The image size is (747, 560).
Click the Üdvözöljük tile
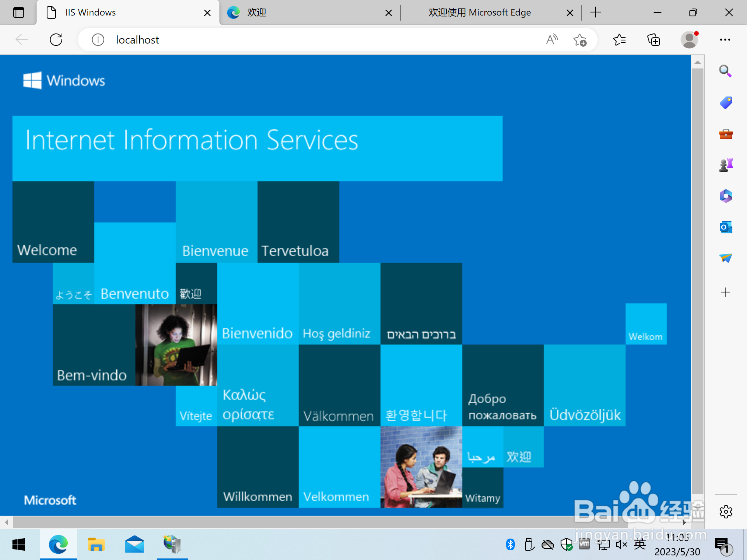tap(585, 385)
